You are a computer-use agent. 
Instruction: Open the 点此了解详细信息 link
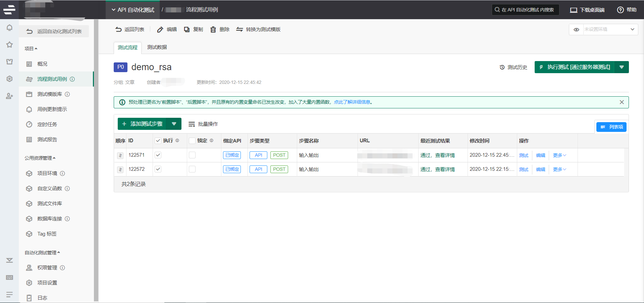point(352,102)
